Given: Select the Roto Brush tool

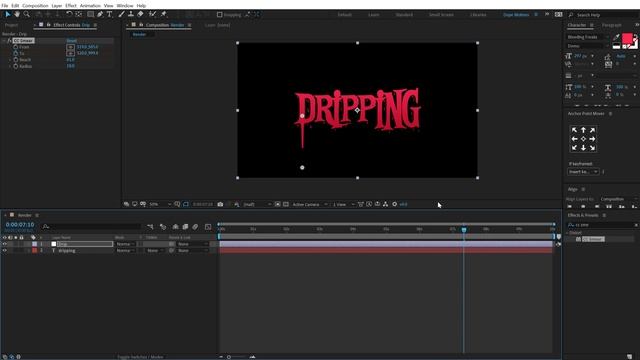Looking at the screenshot, I should 152,14.
